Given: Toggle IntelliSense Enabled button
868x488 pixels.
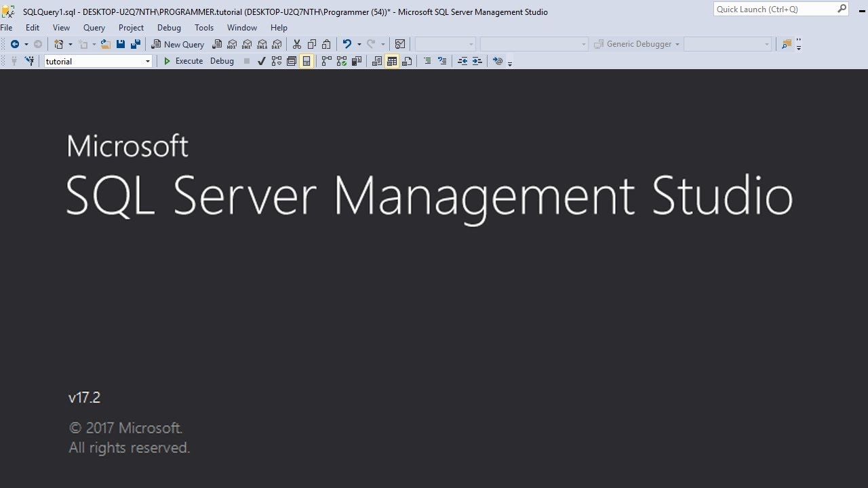Looking at the screenshot, I should pyautogui.click(x=307, y=61).
